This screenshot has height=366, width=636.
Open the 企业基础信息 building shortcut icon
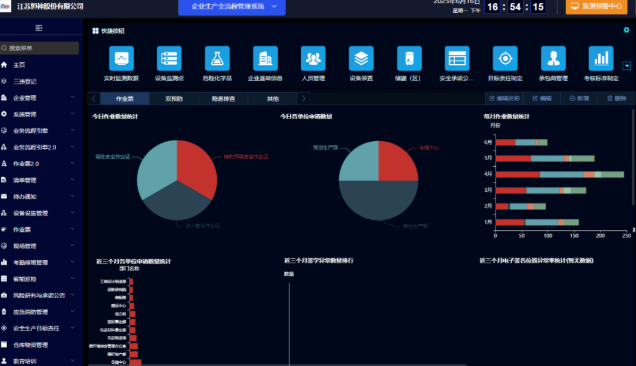265,59
